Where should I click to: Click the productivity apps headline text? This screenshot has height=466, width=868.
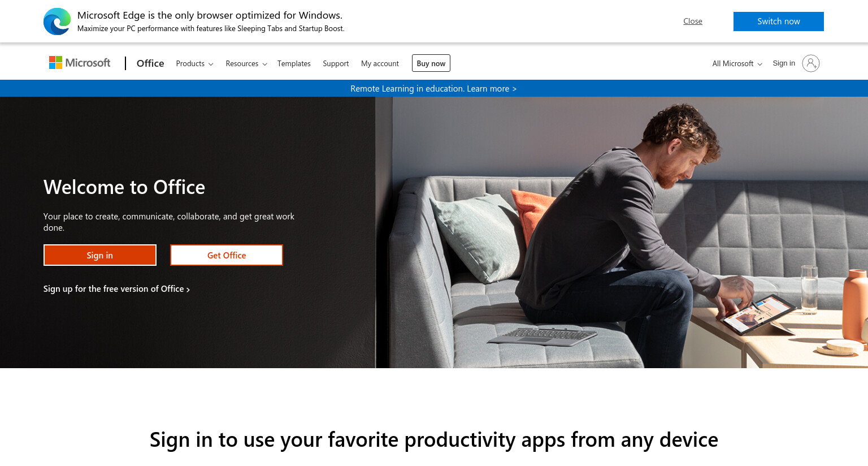click(434, 439)
